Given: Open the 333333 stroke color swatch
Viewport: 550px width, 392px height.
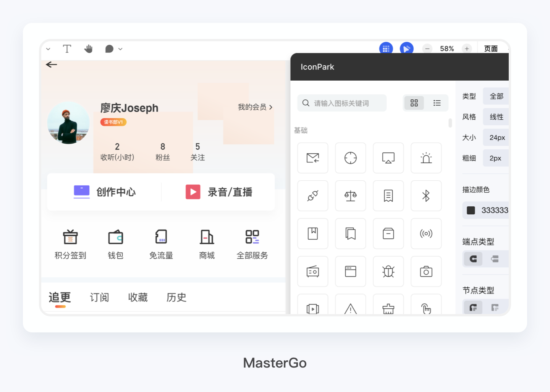Looking at the screenshot, I should 471,210.
